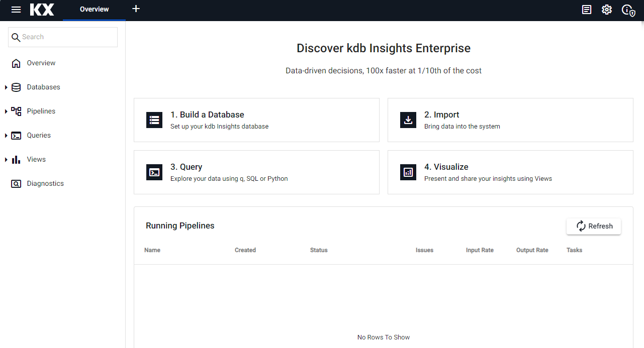Refresh the Running Pipelines list

(x=594, y=226)
